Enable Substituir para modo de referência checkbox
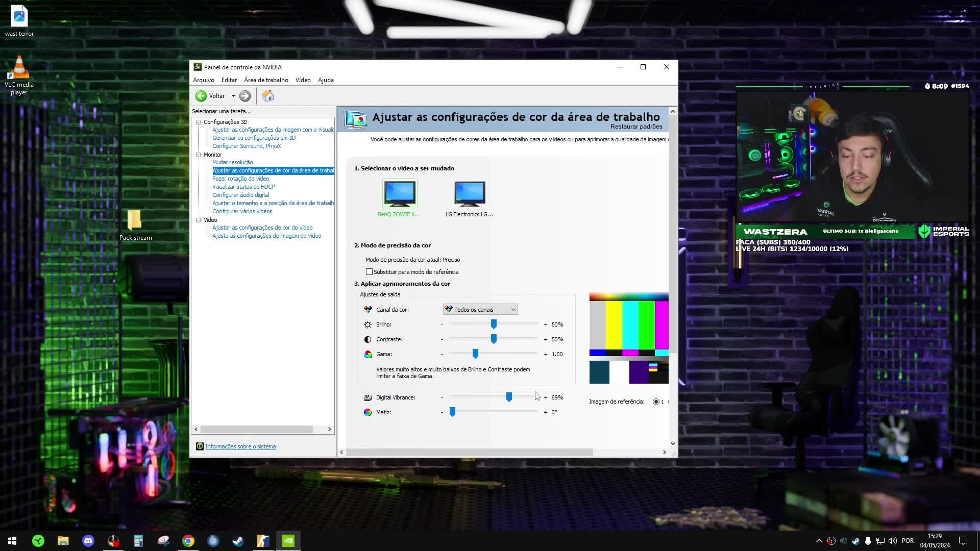Screen dimensions: 980x551 [x=369, y=272]
